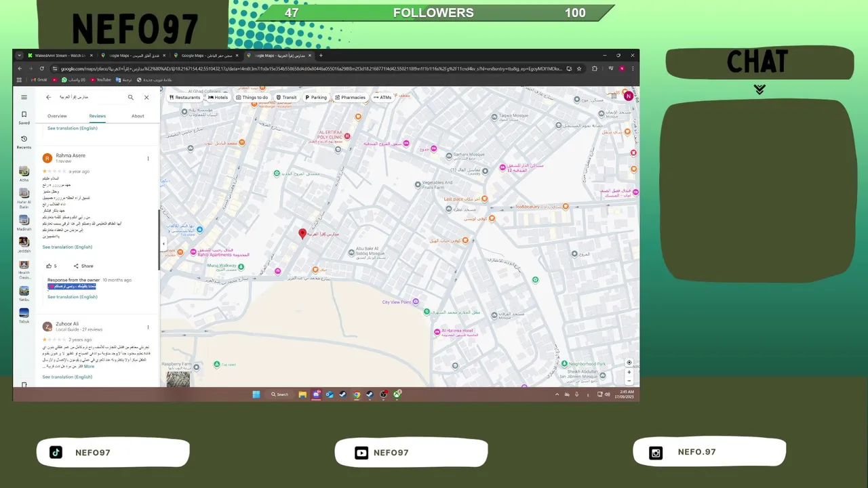Image resolution: width=868 pixels, height=488 pixels.
Task: Show ATMs chip on map
Action: point(382,97)
